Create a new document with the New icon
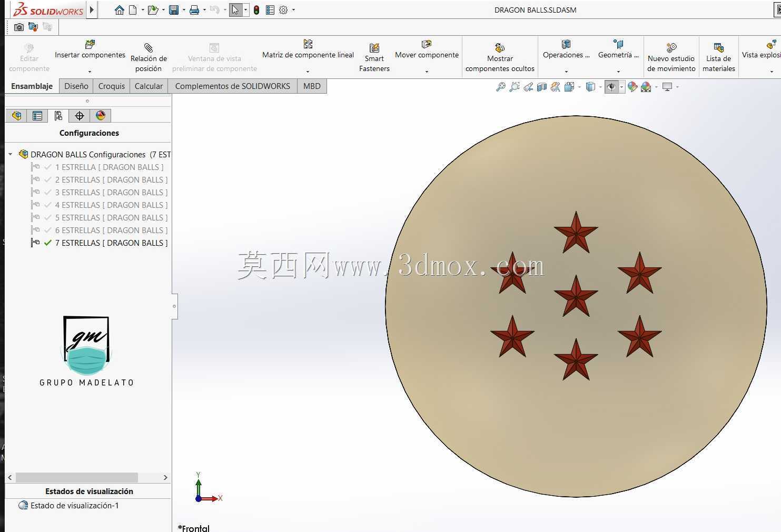 click(133, 10)
